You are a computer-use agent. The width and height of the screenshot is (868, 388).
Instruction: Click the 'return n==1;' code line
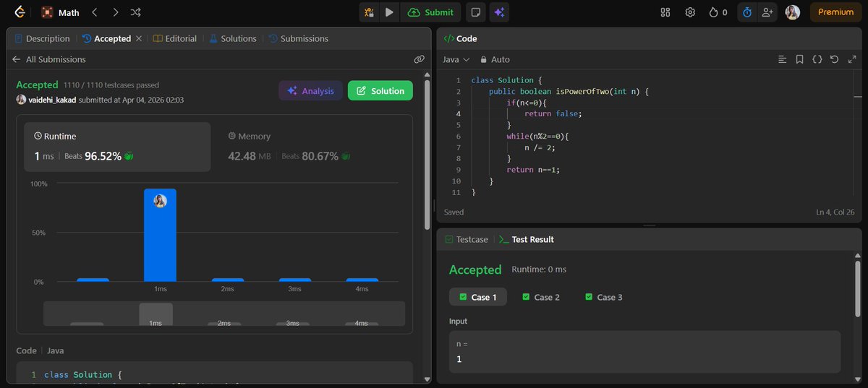533,169
